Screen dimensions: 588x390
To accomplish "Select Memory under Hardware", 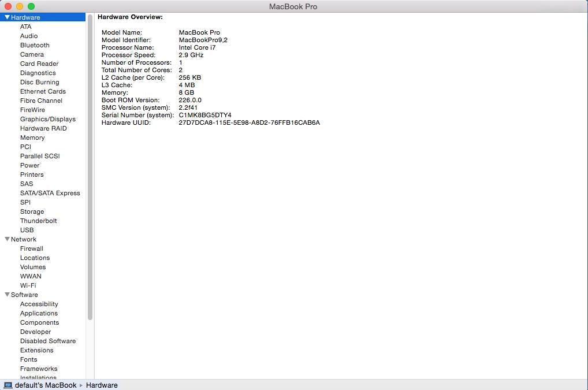I will pyautogui.click(x=32, y=138).
